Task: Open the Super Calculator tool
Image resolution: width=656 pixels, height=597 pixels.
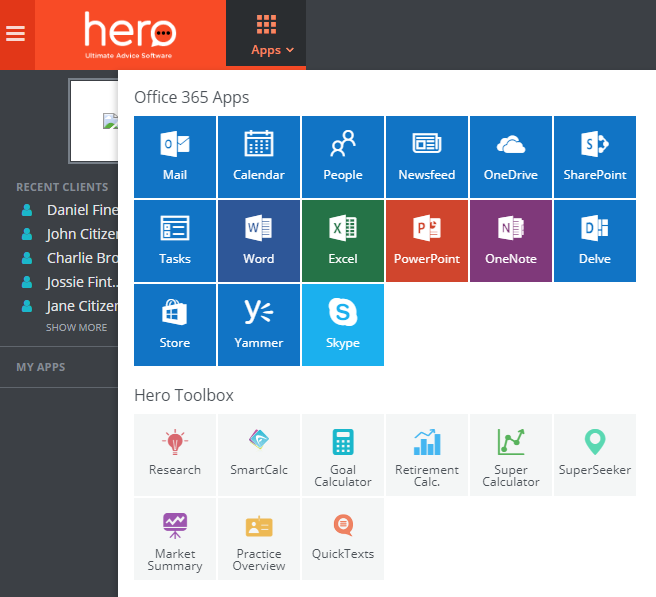Action: coord(511,455)
